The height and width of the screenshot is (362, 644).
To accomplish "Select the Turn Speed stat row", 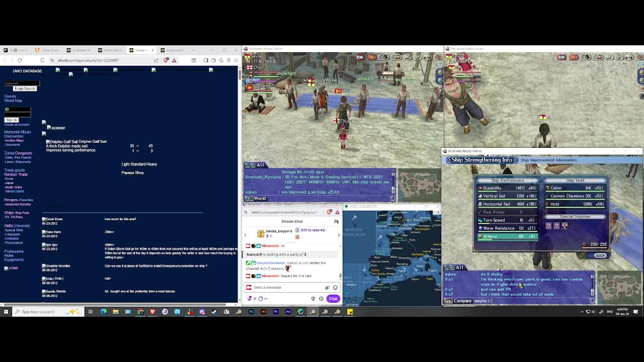I will [x=507, y=220].
